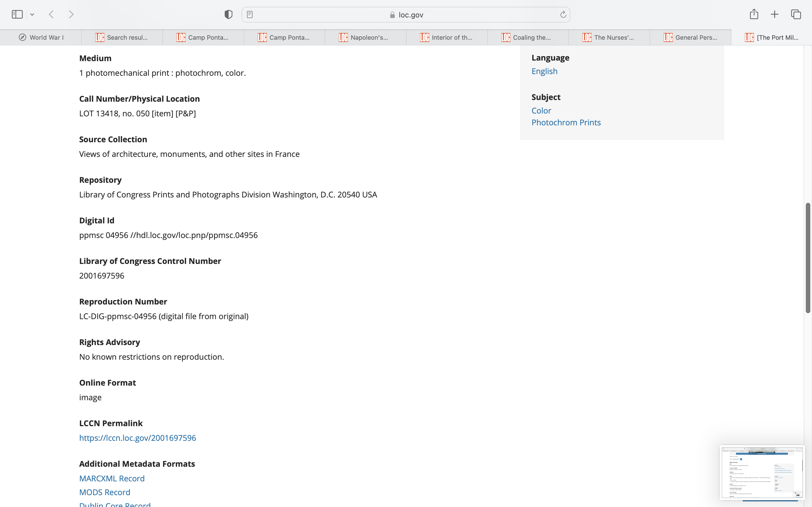Viewport: 812px width, 507px height.
Task: Toggle the Safari sidebar icon
Action: tap(17, 14)
